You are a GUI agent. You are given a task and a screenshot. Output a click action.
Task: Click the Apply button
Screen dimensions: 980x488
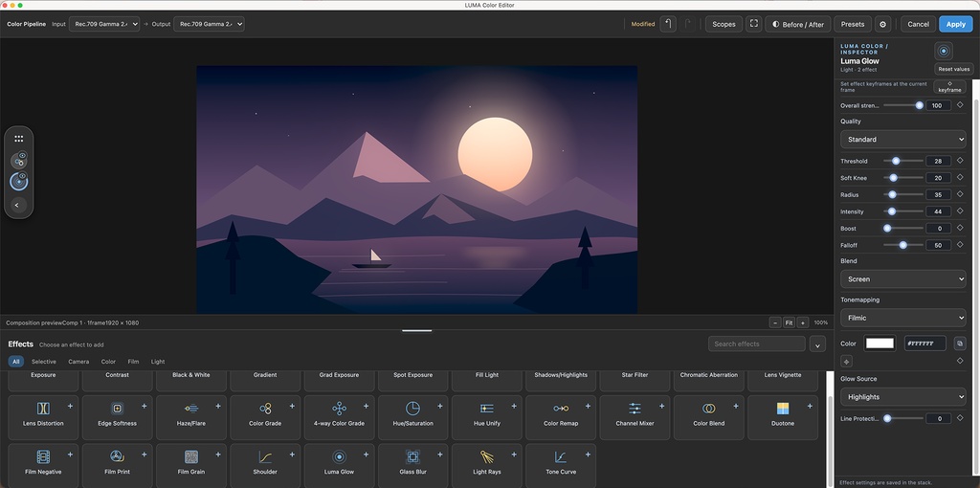click(x=956, y=24)
